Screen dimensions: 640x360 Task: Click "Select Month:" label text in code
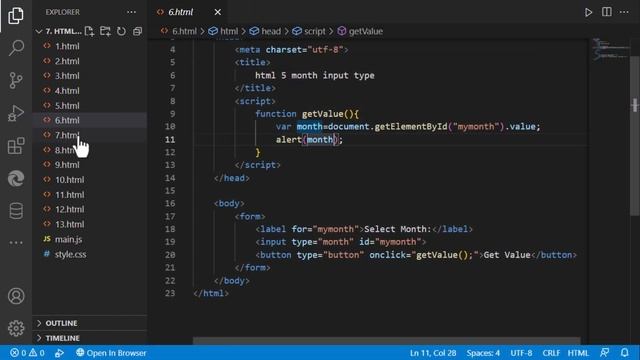tap(398, 229)
